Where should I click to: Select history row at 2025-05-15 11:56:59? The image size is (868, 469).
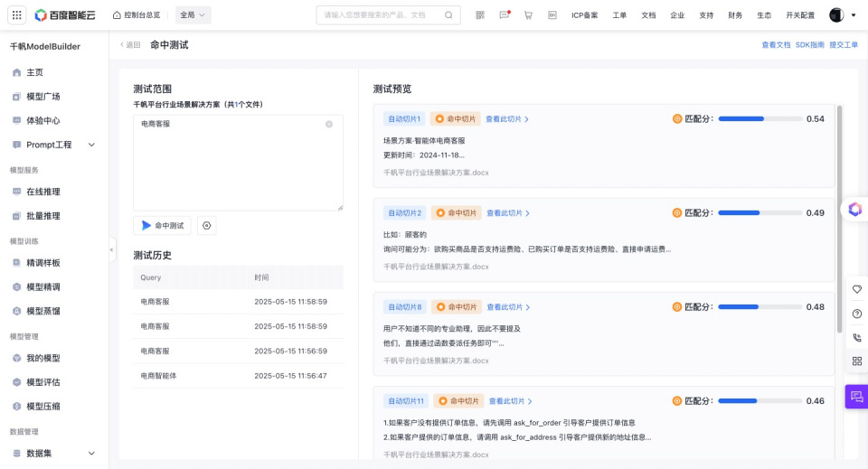(238, 351)
